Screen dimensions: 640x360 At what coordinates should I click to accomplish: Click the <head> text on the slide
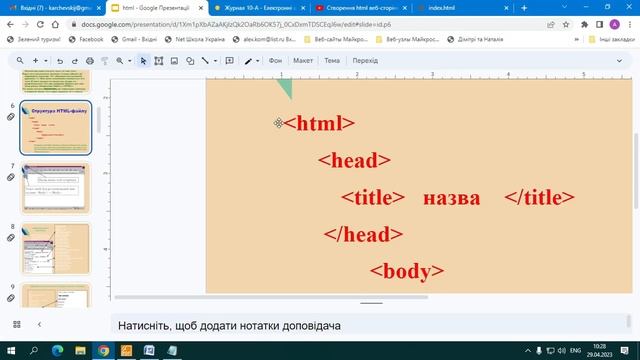[x=354, y=160]
